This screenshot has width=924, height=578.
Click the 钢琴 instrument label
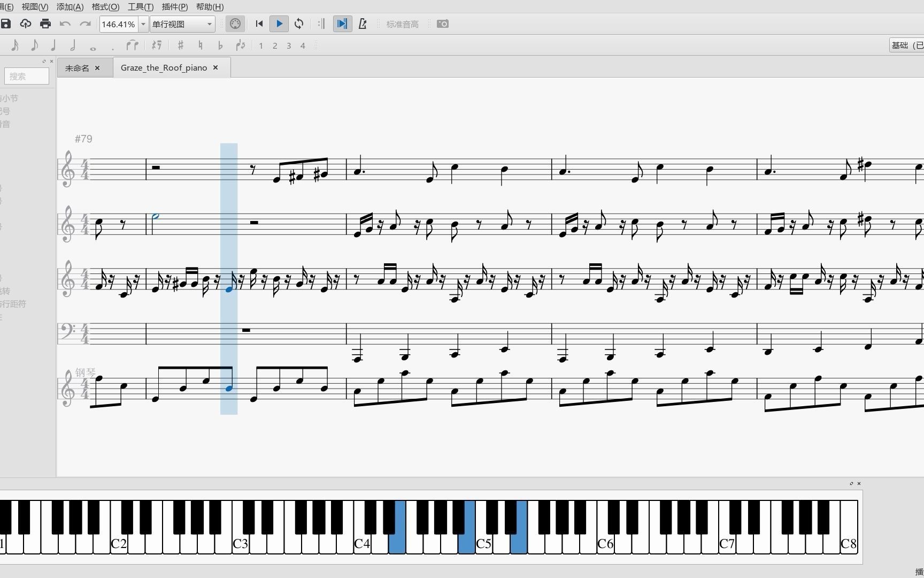(x=85, y=372)
